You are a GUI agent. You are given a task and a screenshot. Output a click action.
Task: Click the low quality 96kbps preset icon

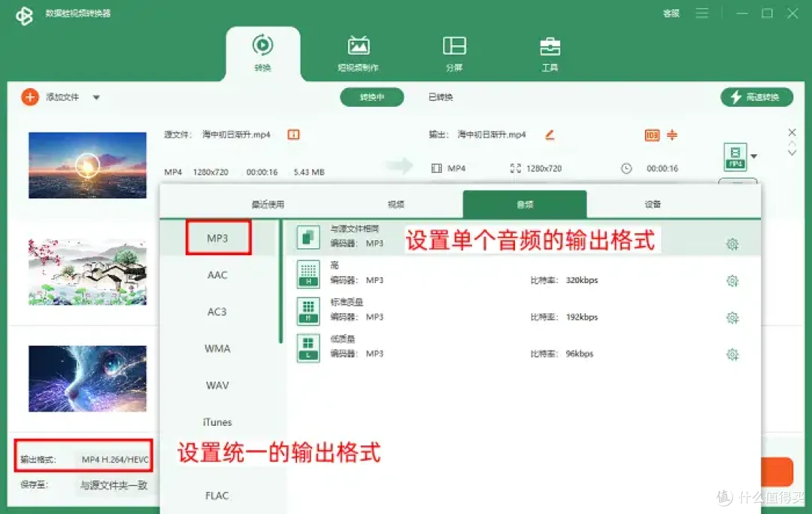click(308, 348)
